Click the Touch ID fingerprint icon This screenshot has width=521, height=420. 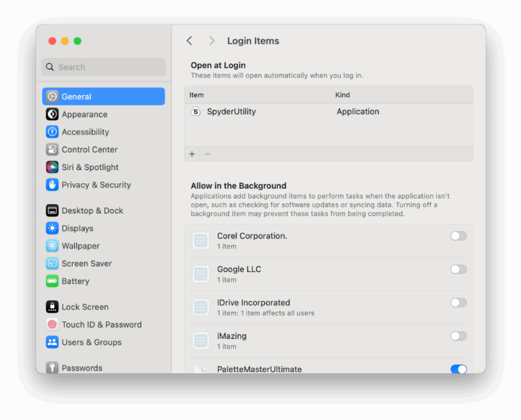point(52,324)
